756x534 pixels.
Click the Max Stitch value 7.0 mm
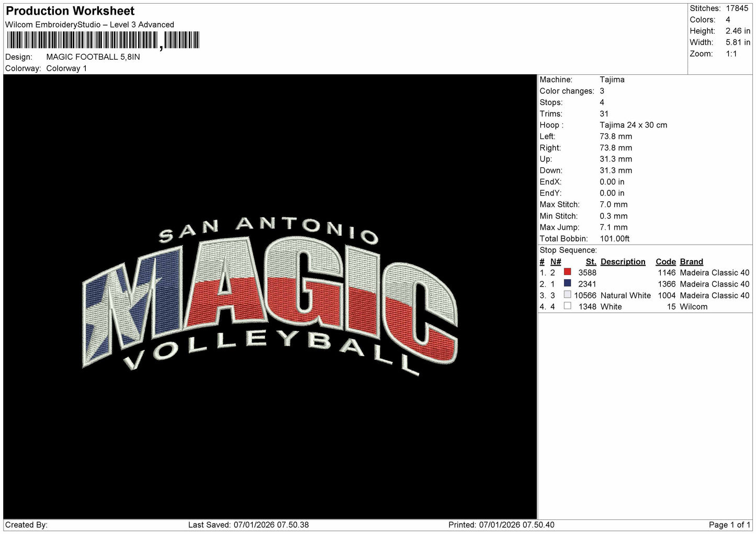[614, 204]
